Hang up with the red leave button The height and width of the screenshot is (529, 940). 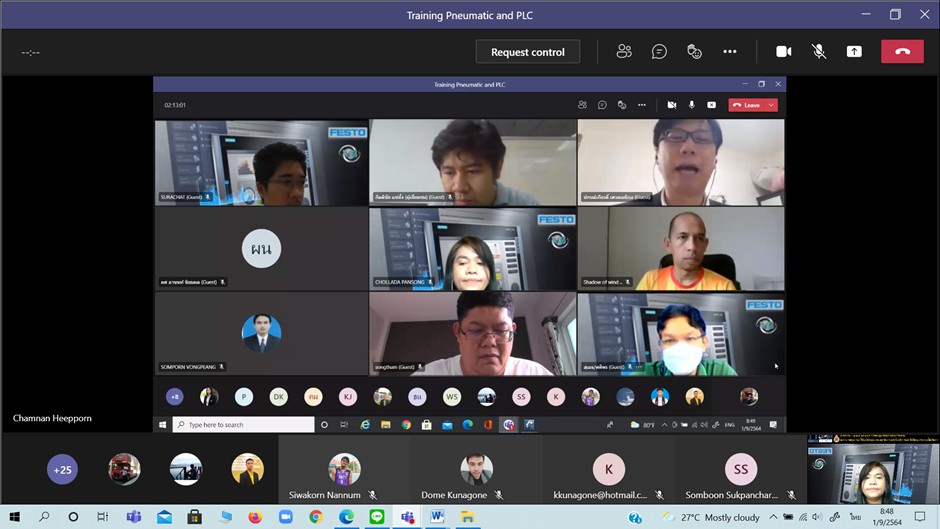coord(902,52)
